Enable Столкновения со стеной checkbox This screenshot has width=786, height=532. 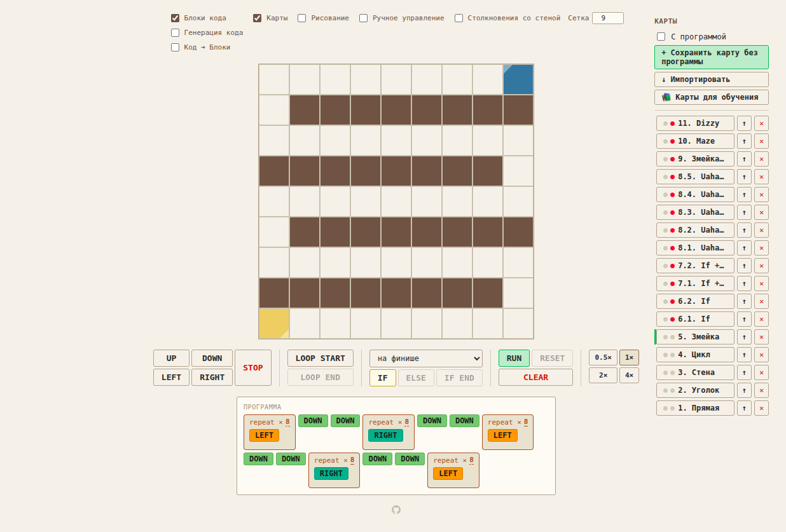coord(459,18)
